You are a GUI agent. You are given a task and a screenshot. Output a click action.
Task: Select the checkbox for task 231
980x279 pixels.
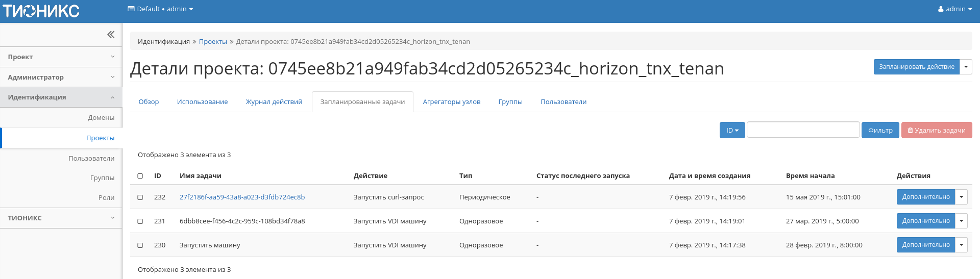140,221
